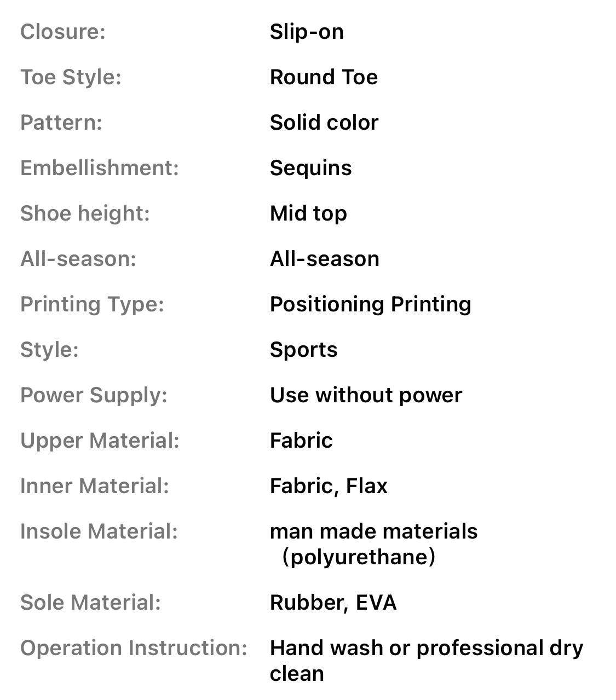The width and height of the screenshot is (616, 700).
Task: Select the "Fabric, Flax" inner material value
Action: pos(329,486)
